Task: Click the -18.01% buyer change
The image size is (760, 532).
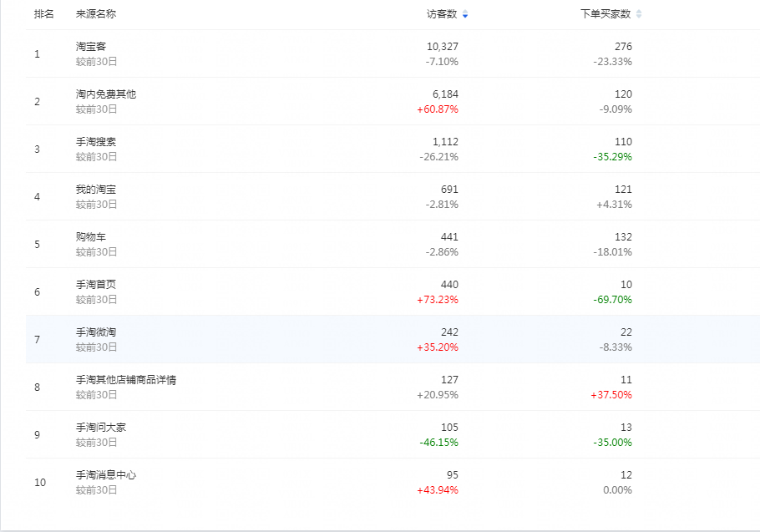Action: (613, 252)
